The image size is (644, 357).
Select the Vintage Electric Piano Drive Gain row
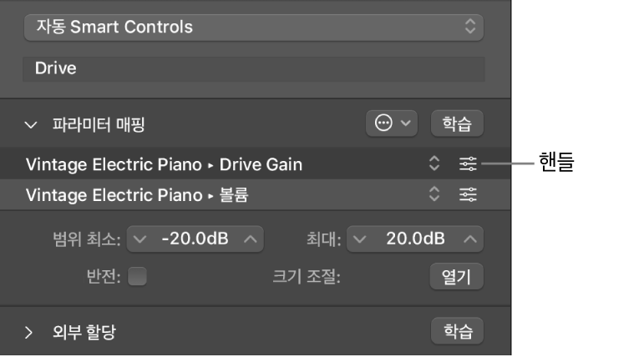209,164
